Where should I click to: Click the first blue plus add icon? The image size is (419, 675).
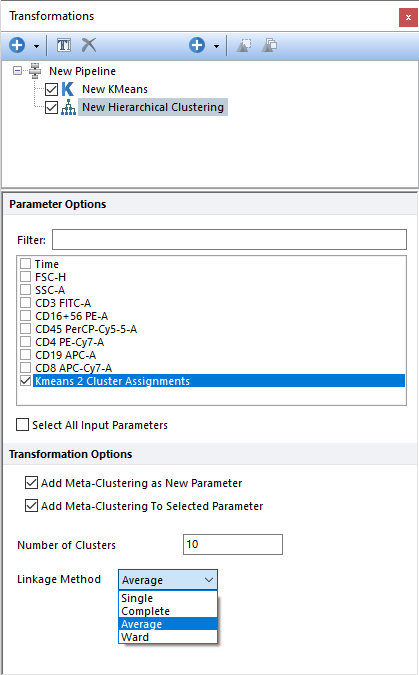tap(17, 45)
